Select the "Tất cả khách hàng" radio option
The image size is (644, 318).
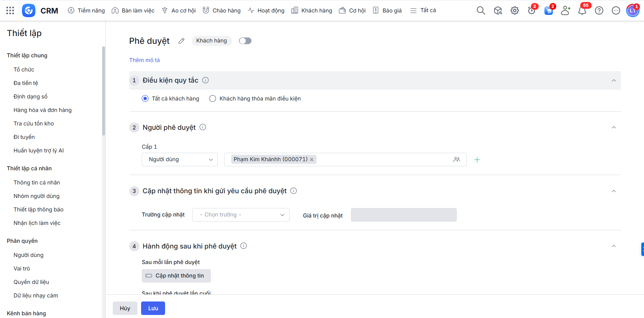pyautogui.click(x=145, y=98)
